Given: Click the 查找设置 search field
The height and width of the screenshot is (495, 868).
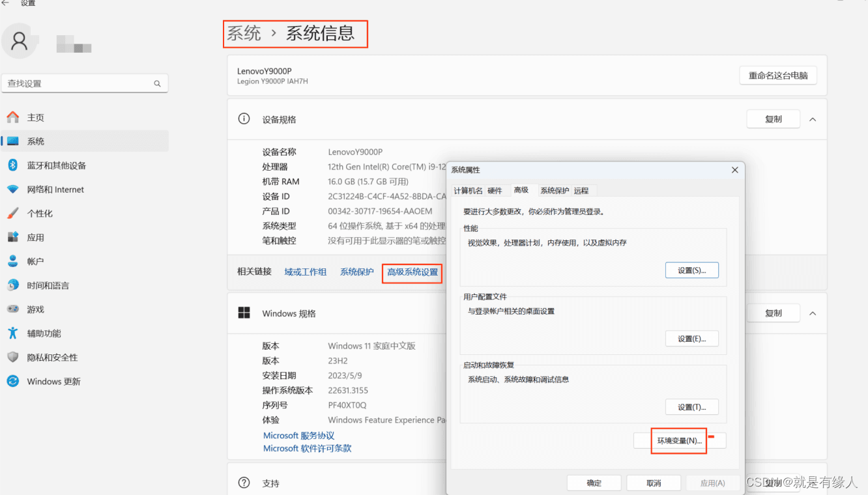Looking at the screenshot, I should (x=85, y=83).
